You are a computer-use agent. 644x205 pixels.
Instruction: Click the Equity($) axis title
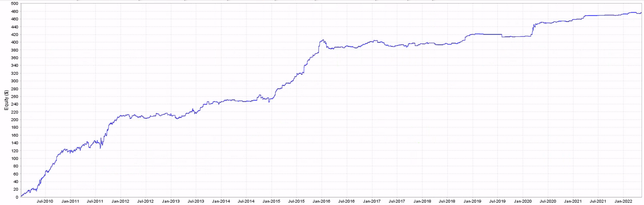click(x=6, y=100)
